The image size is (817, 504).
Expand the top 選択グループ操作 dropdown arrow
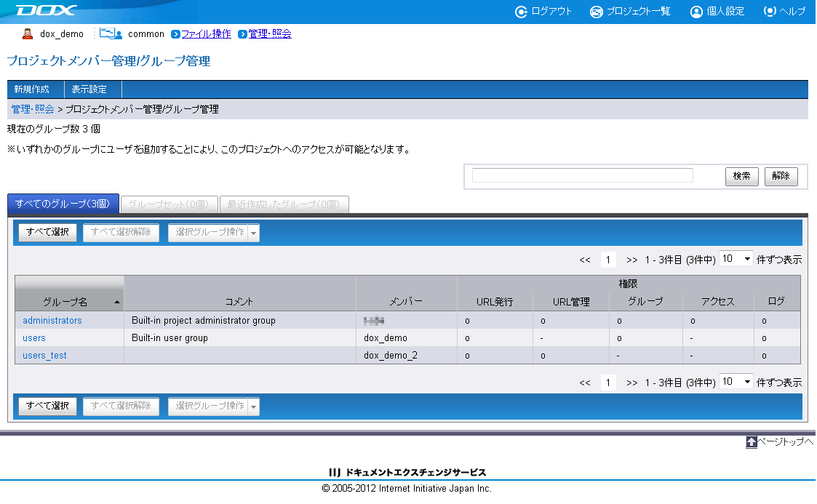(254, 233)
